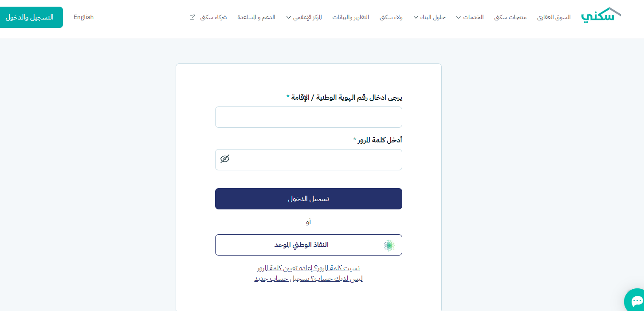This screenshot has width=644, height=311.
Task: Click the Nafath green dotted icon
Action: tap(389, 245)
